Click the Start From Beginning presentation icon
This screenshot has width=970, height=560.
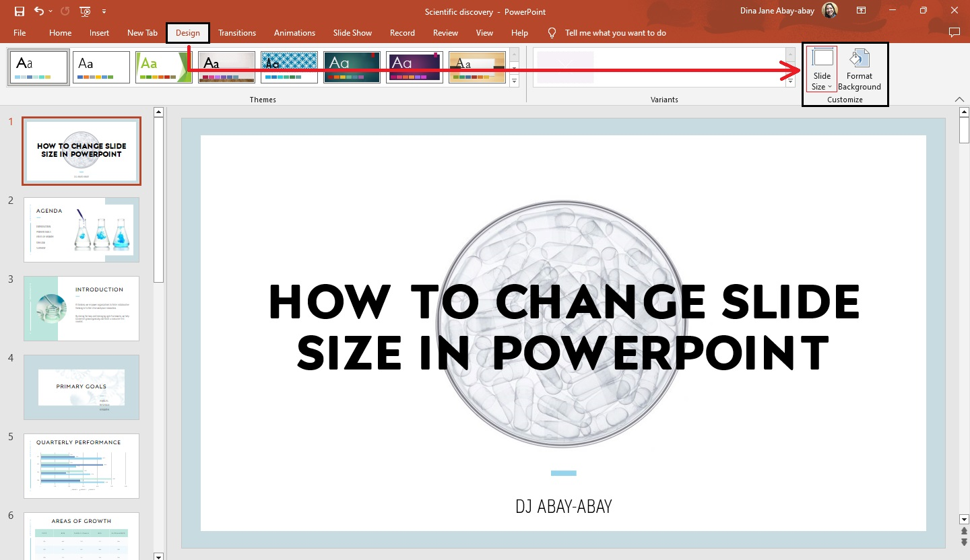[x=85, y=11]
